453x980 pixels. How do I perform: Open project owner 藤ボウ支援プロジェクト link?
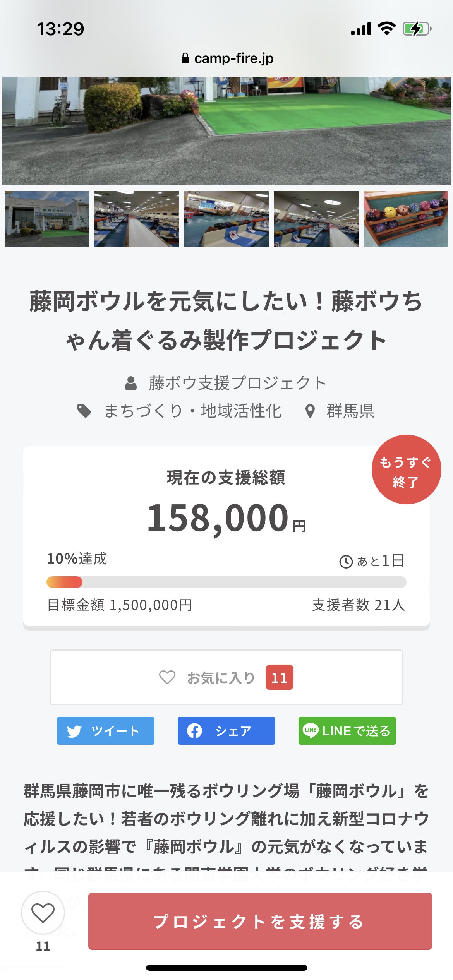[x=237, y=383]
